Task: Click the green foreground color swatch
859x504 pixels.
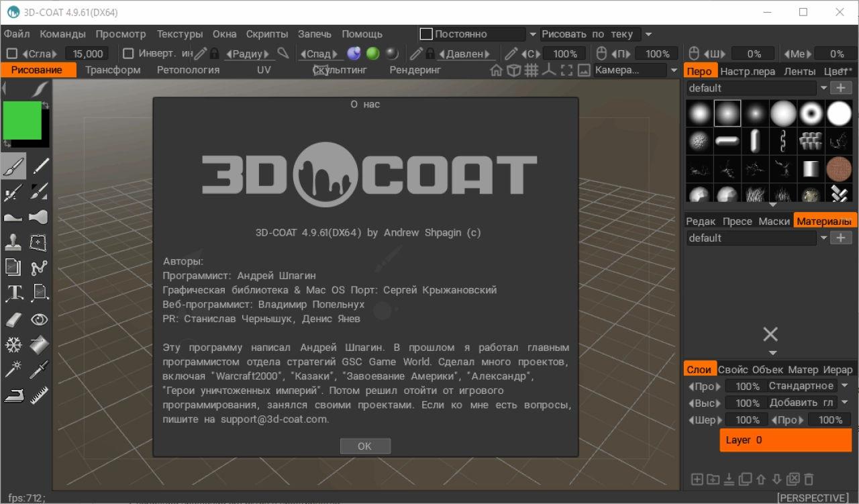Action: pos(22,120)
